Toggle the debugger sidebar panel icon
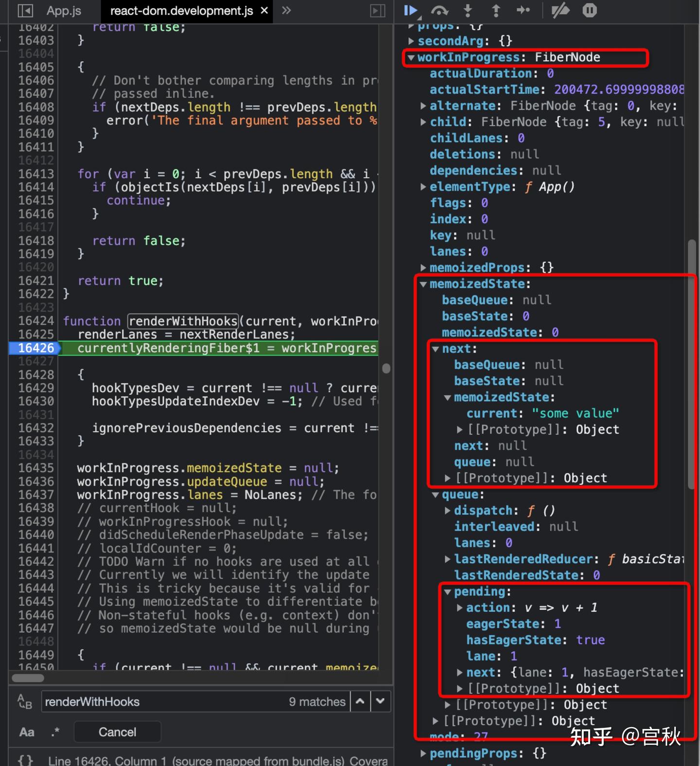 [377, 11]
